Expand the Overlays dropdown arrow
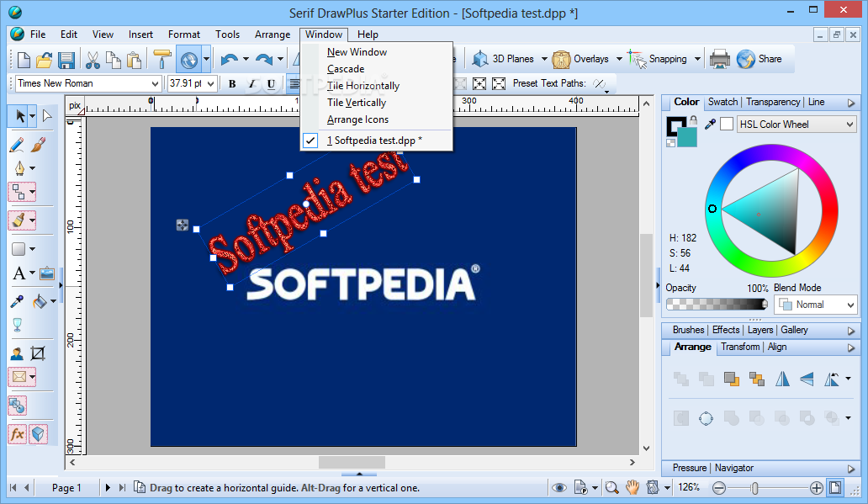 tap(619, 59)
